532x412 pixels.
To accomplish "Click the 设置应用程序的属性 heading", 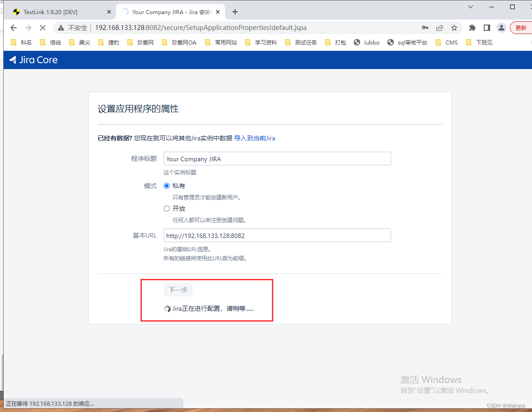I will [138, 109].
